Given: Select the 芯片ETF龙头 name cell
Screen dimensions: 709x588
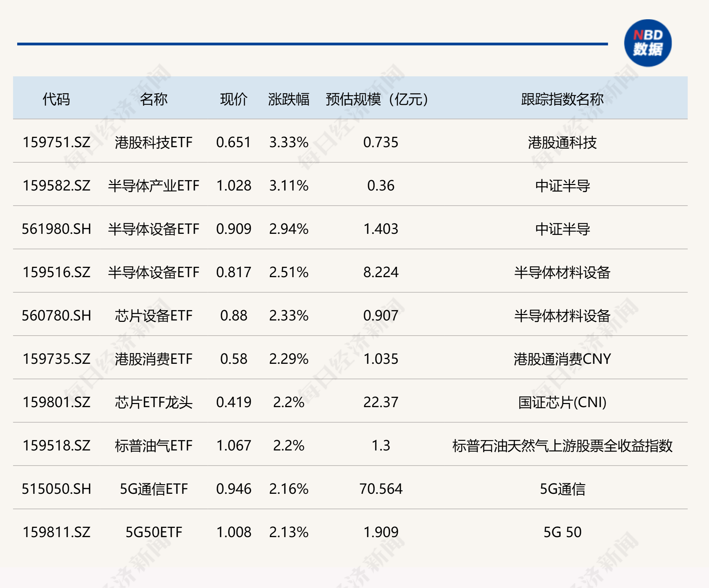Looking at the screenshot, I should click(x=154, y=402).
